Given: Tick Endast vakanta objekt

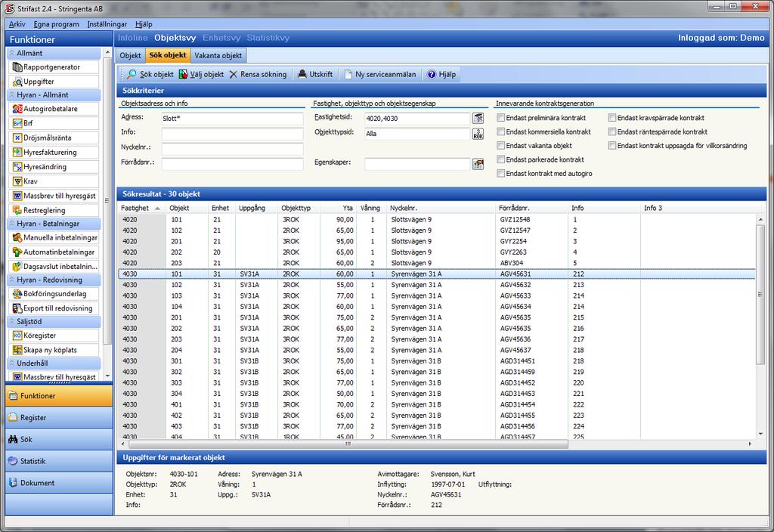Looking at the screenshot, I should coord(501,146).
